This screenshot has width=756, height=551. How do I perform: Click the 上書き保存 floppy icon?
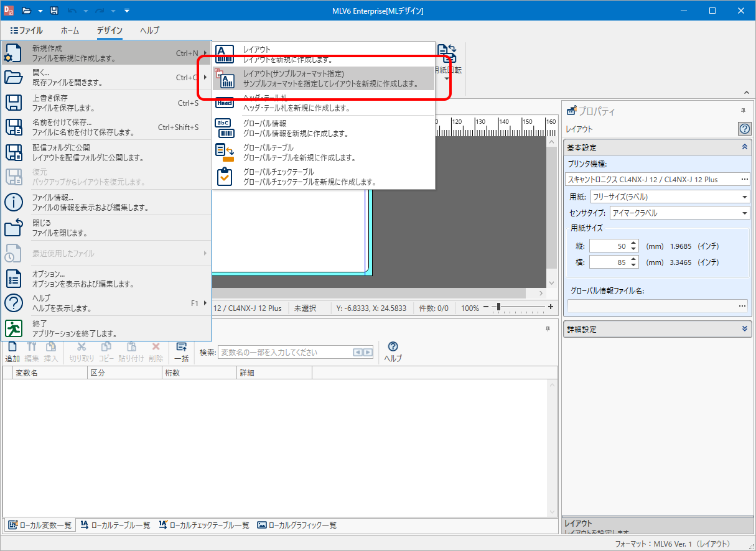click(14, 103)
